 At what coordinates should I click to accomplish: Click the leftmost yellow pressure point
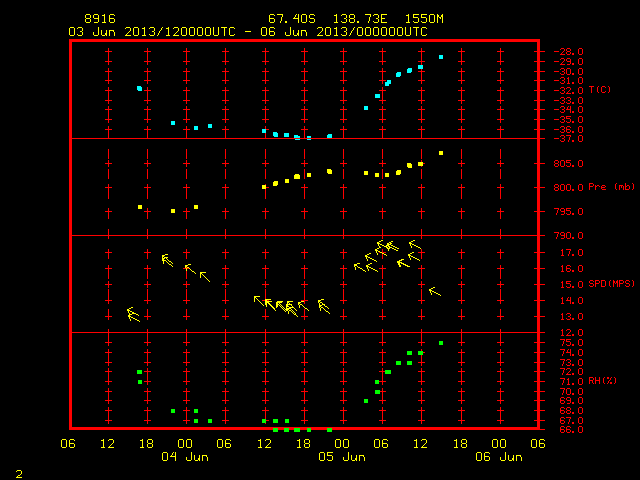pos(140,207)
